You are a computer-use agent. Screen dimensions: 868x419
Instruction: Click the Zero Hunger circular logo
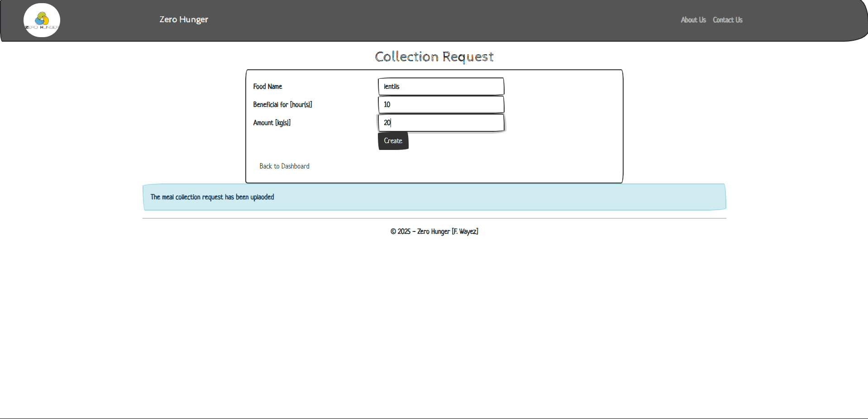(x=42, y=20)
